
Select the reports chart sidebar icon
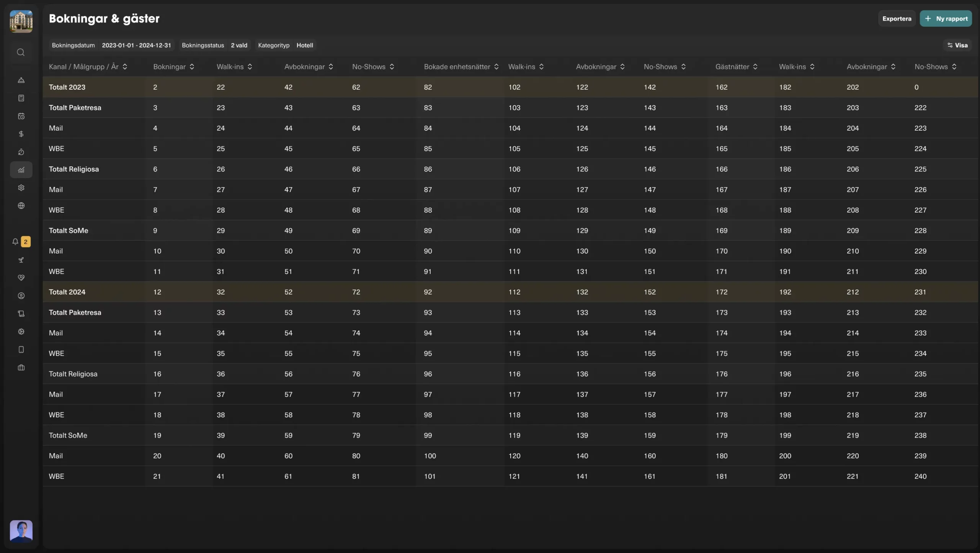point(21,170)
